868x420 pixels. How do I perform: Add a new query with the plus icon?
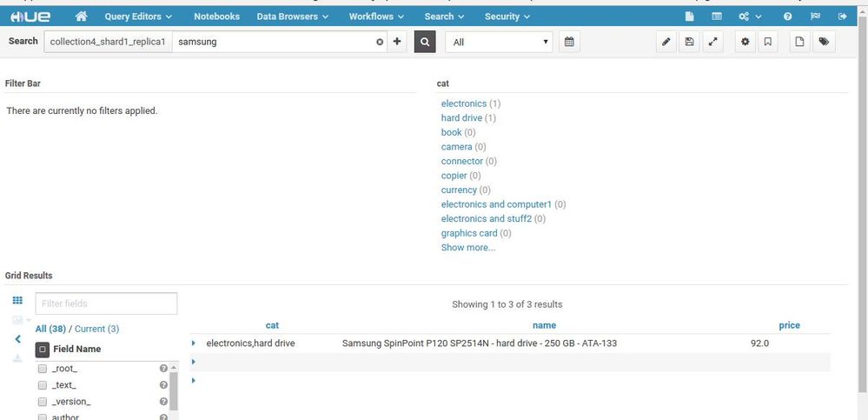point(396,42)
